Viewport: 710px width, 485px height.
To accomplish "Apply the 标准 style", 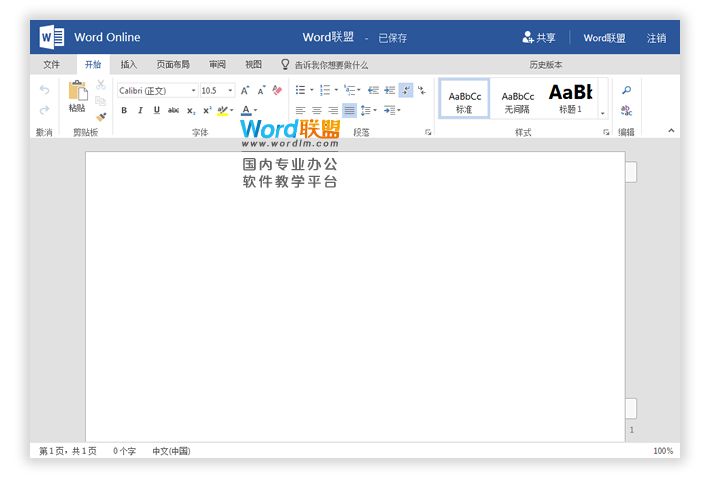I will tap(464, 99).
